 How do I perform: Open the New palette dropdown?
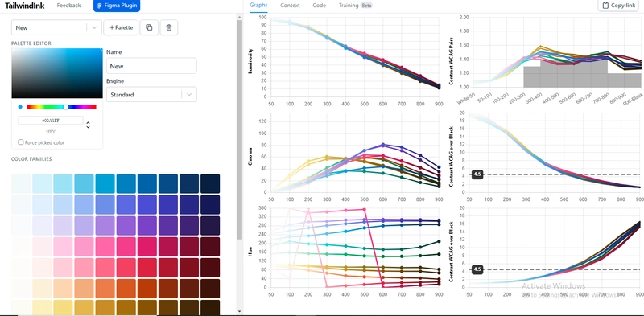point(56,27)
